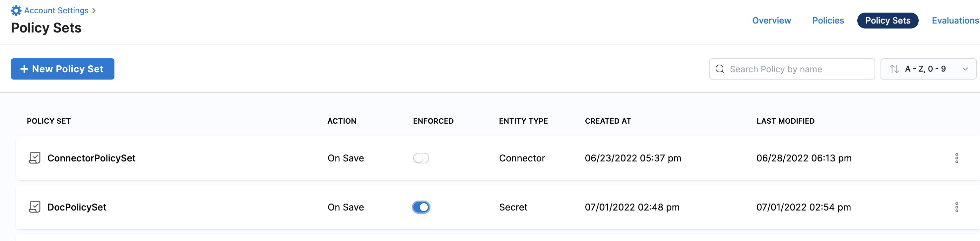Image resolution: width=980 pixels, height=241 pixels.
Task: Click the search magnifier icon
Action: [720, 69]
